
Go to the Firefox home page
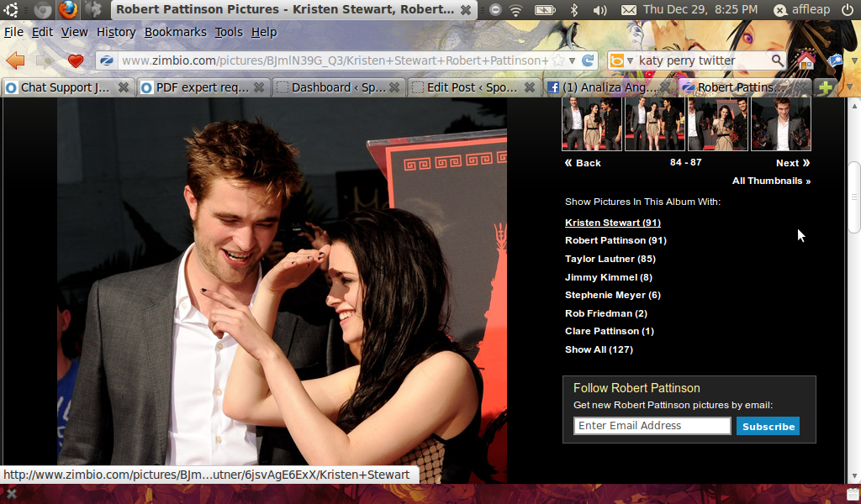(806, 60)
